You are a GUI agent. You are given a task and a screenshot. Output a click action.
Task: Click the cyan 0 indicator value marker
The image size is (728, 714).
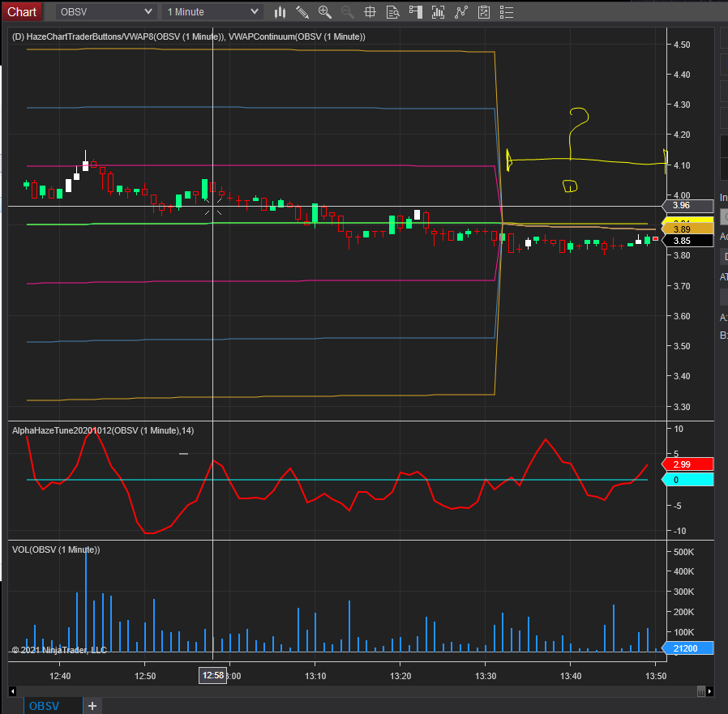687,480
